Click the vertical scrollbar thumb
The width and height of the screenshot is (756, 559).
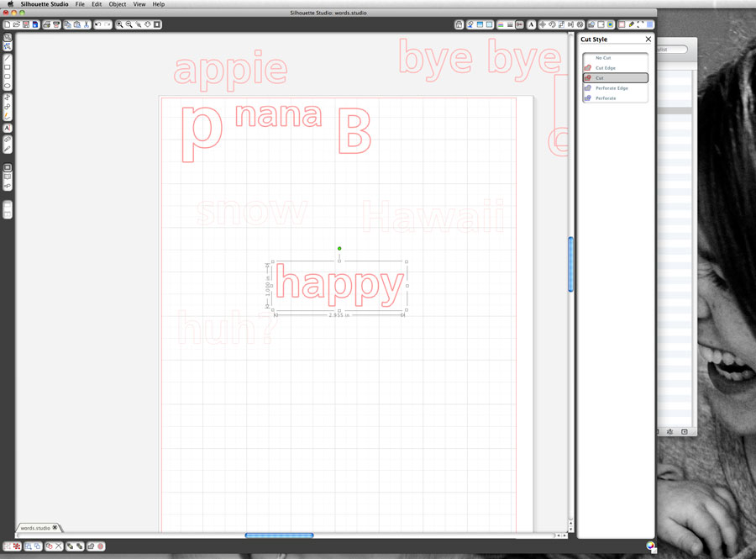tap(571, 264)
